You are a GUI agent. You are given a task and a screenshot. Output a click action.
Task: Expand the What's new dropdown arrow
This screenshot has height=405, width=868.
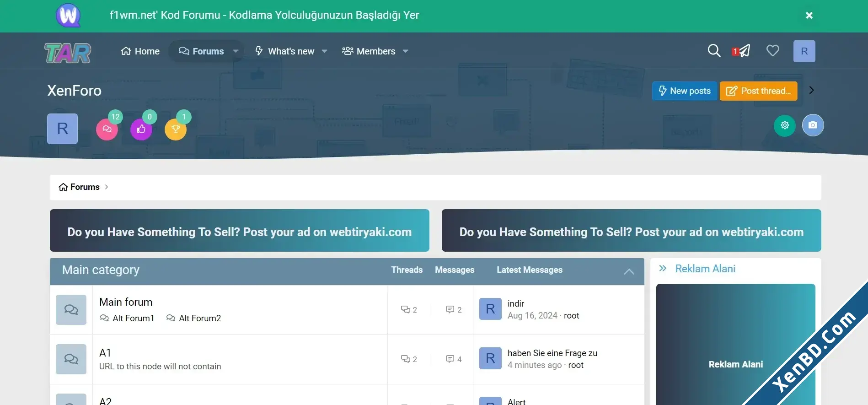(x=324, y=51)
